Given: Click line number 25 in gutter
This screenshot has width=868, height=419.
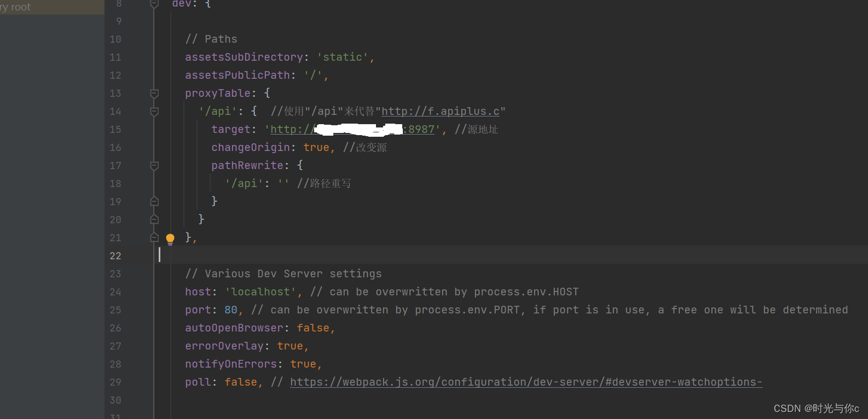Looking at the screenshot, I should tap(115, 310).
